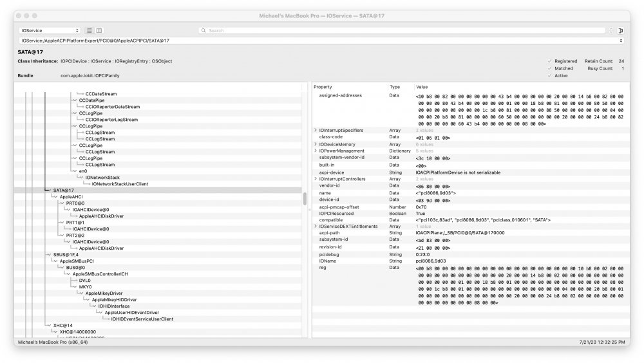Collapse the AppleAHCI tree node
The height and width of the screenshot is (363, 644).
(55, 197)
